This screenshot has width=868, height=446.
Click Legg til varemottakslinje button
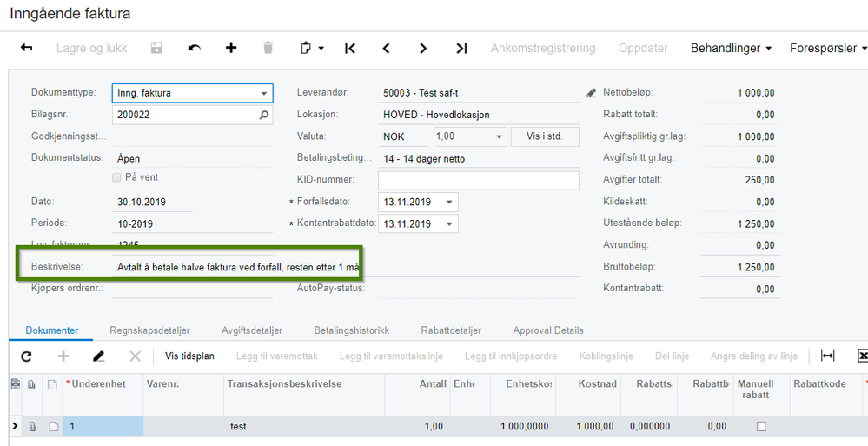click(x=391, y=356)
